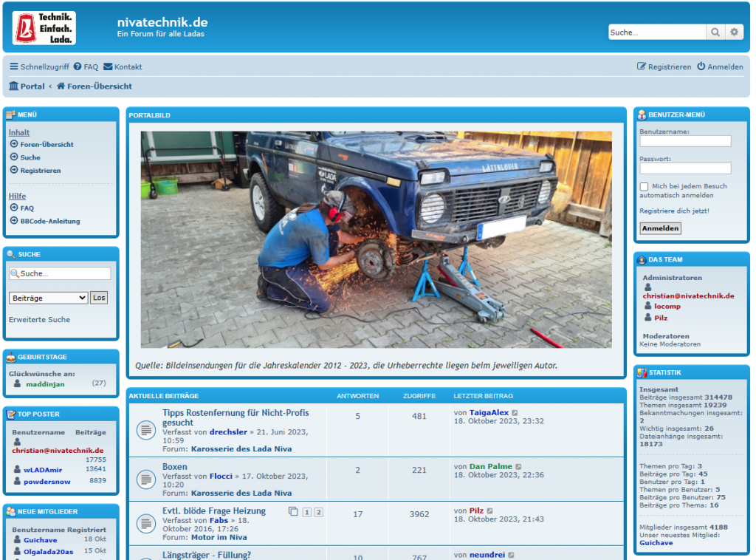Jump to latest post icon beside Dan Palme
The width and height of the screenshot is (756, 560).
(518, 467)
